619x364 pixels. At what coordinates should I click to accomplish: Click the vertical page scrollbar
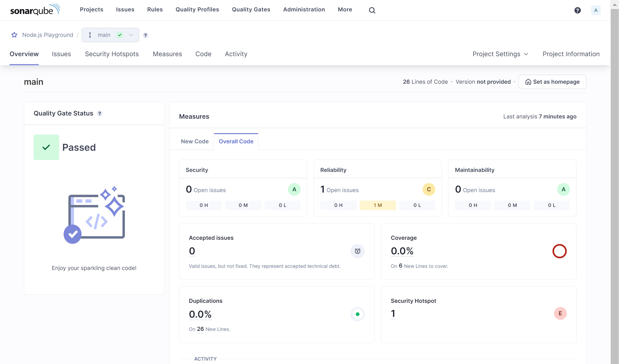tap(614, 185)
